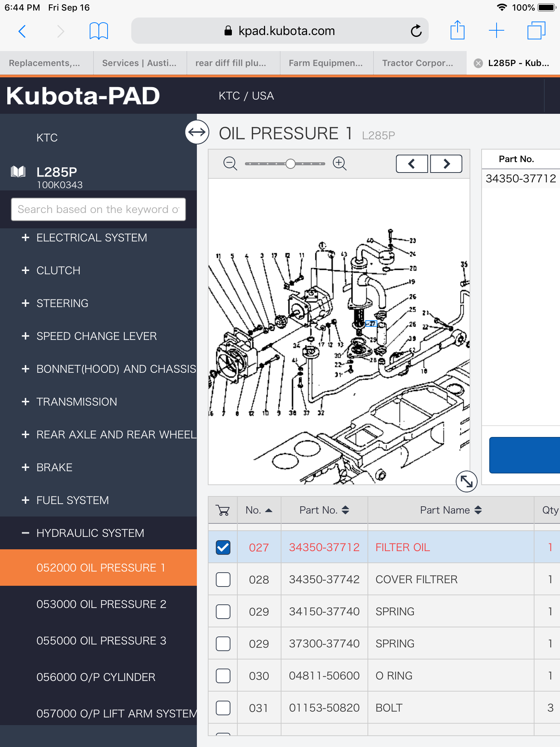Click the KTC sidebar link

click(x=47, y=138)
